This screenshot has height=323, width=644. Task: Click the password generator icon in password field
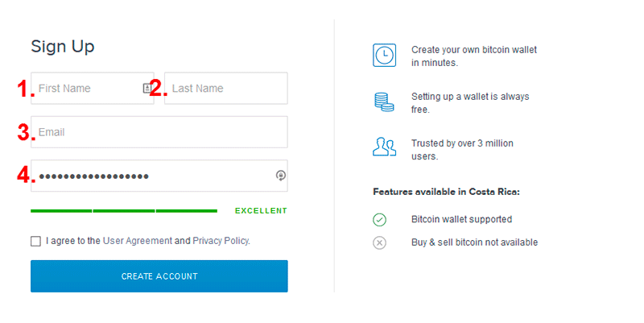pyautogui.click(x=280, y=176)
